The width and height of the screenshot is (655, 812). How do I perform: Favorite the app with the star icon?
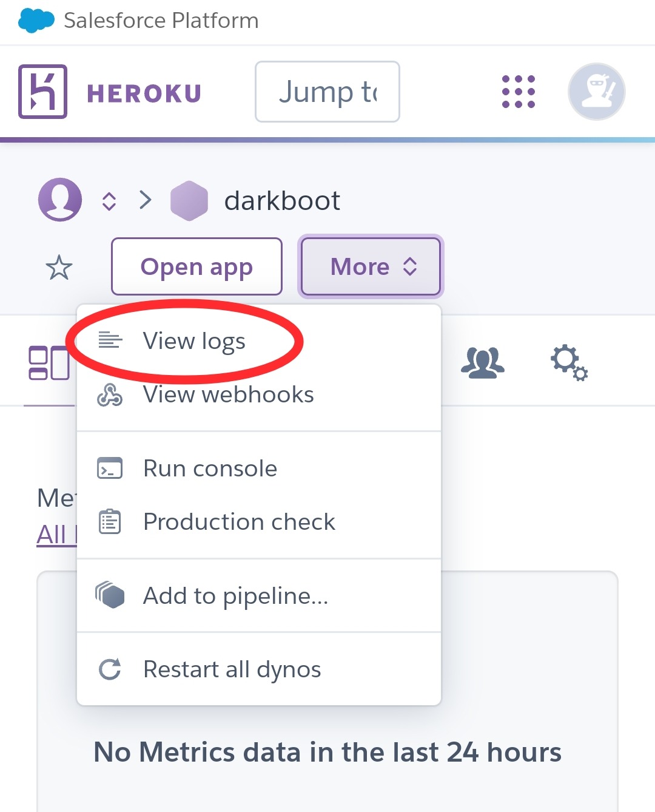(x=59, y=267)
